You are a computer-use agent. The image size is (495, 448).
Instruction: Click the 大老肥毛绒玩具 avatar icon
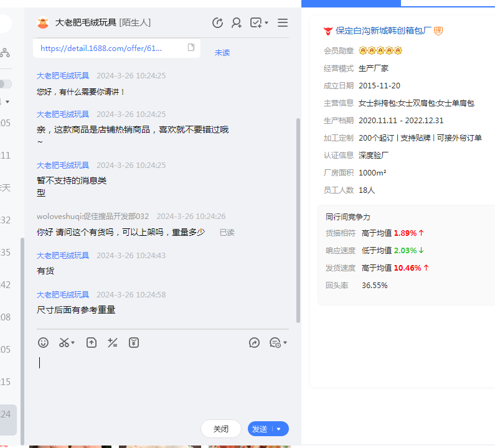pos(43,23)
